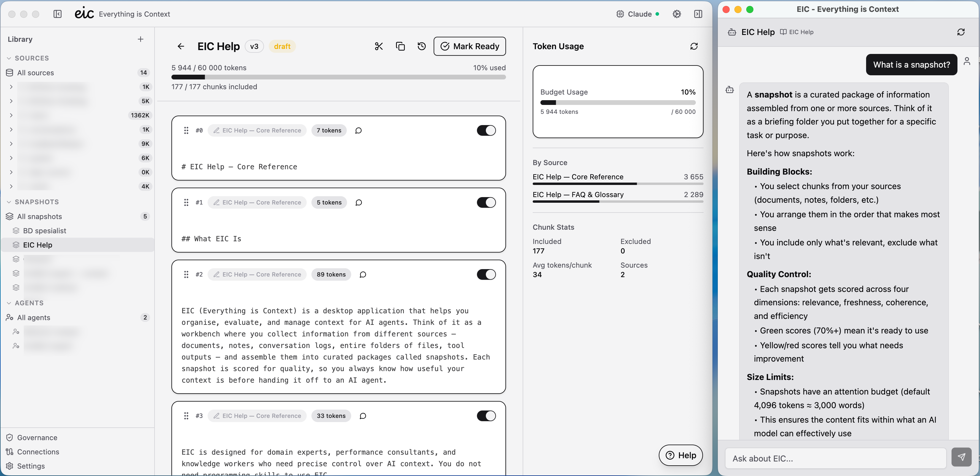
Task: Click the 89 tokens badge on chunk #2
Action: 331,274
